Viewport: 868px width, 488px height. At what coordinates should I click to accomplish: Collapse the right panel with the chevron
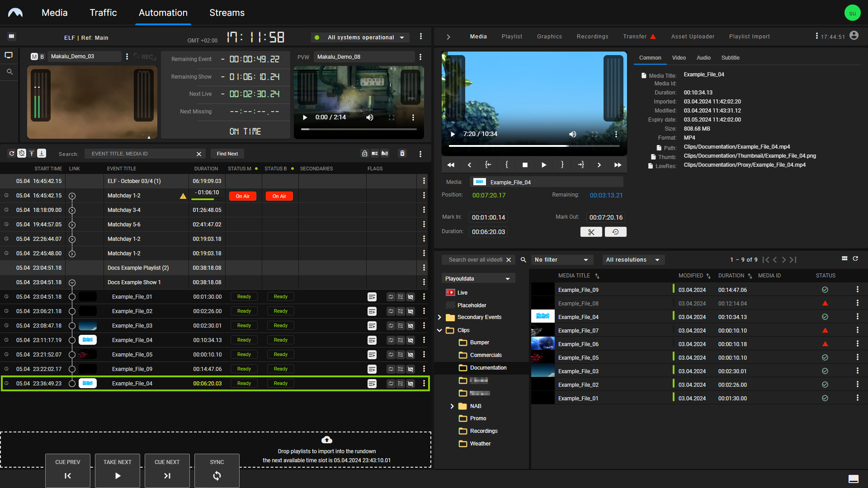coord(448,37)
